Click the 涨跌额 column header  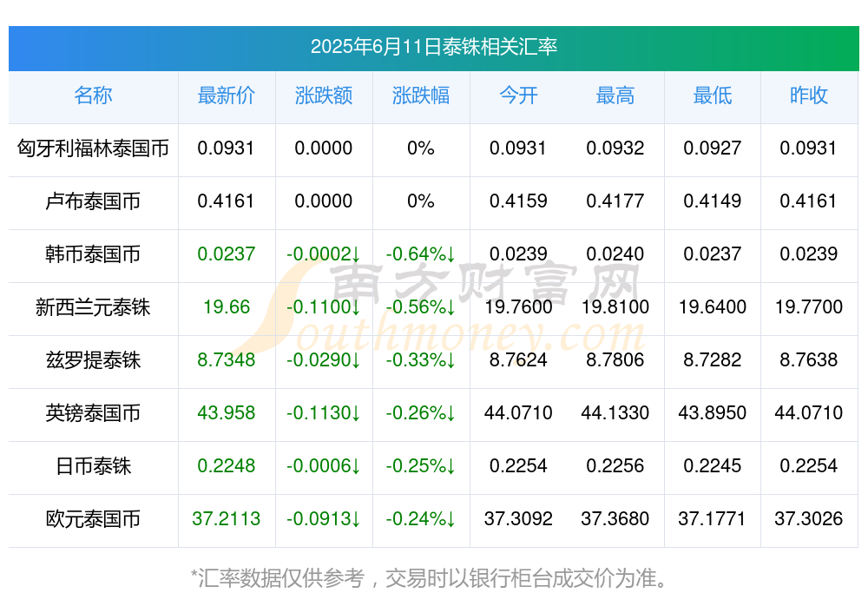pyautogui.click(x=324, y=96)
